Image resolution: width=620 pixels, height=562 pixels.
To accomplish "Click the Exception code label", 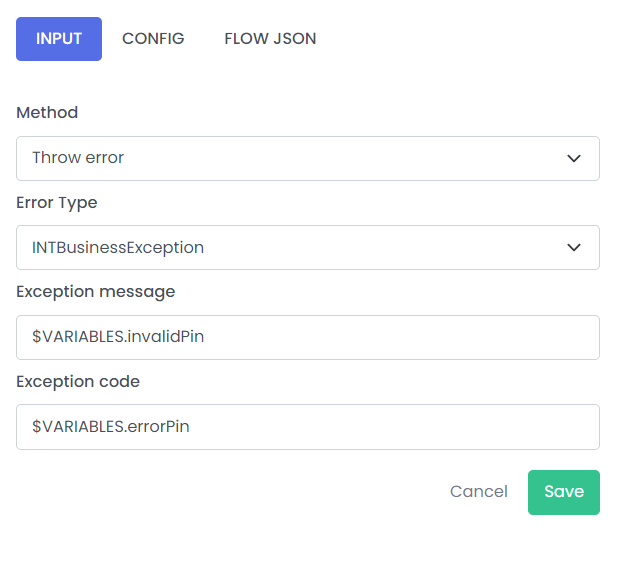I will (78, 382).
